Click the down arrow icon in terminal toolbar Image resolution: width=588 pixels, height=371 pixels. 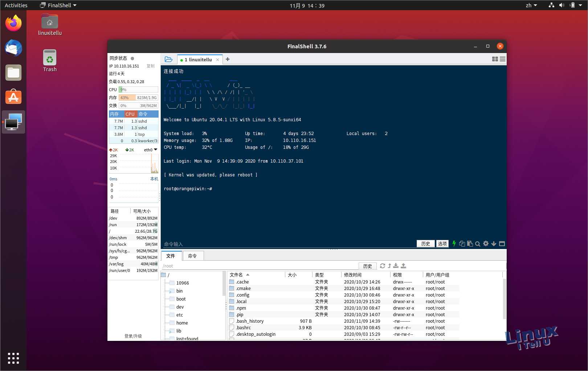(494, 244)
